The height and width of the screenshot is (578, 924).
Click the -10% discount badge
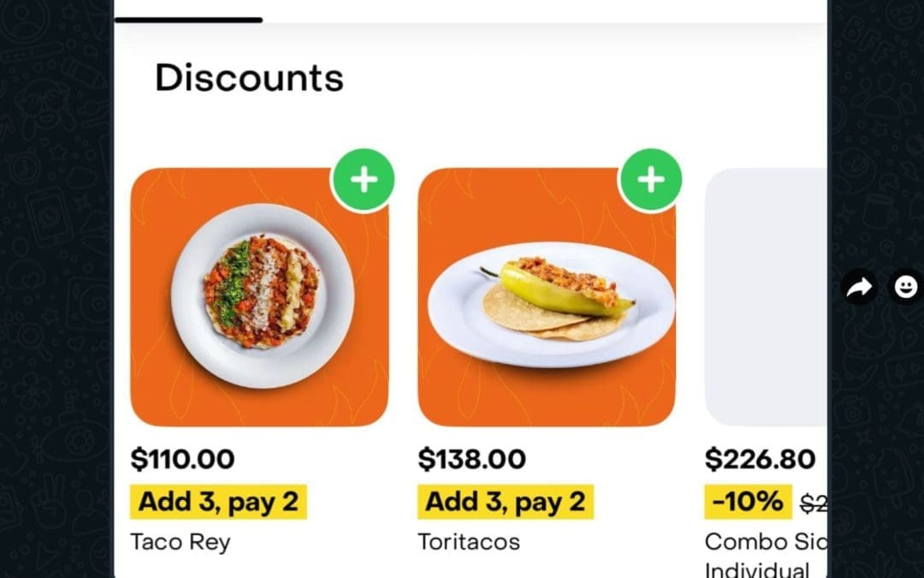point(748,502)
